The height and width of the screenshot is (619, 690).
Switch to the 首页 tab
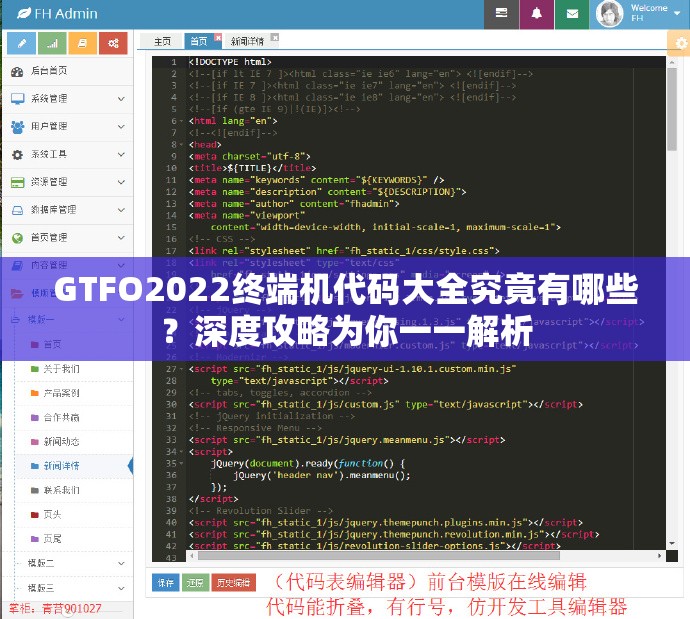199,41
